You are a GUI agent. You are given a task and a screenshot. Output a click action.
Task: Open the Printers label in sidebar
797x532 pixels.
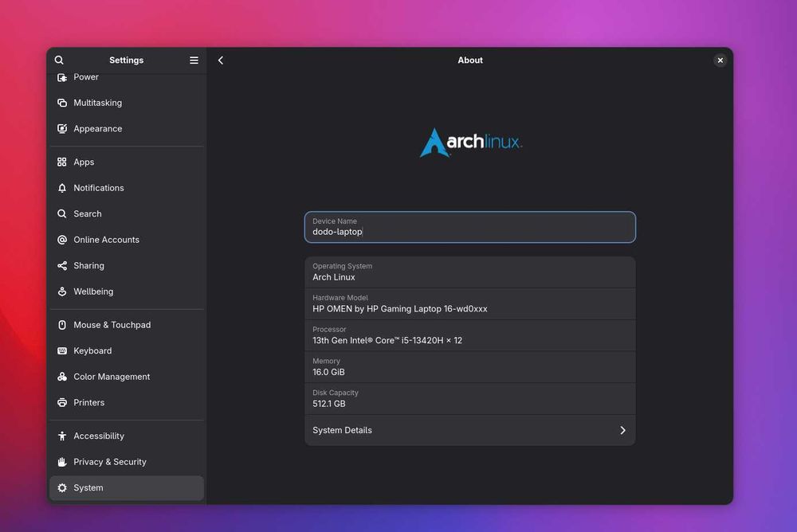pyautogui.click(x=89, y=403)
